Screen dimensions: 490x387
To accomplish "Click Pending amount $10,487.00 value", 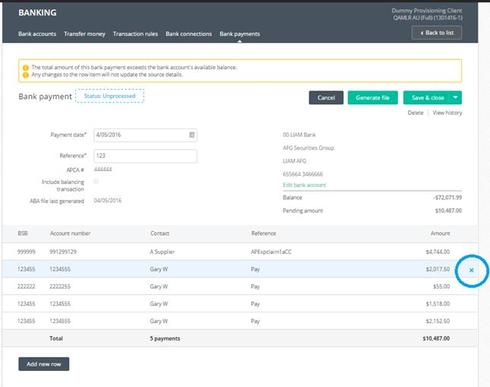I will click(x=448, y=211).
